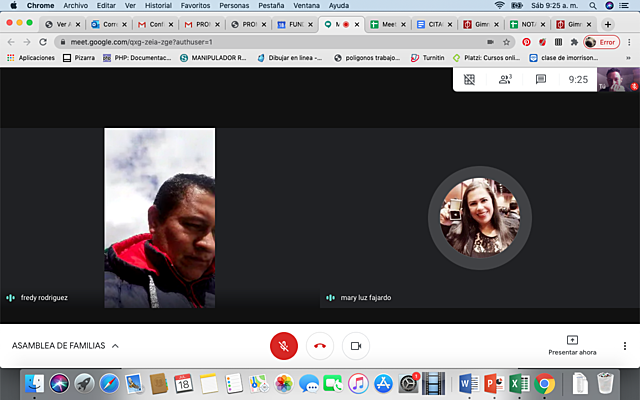Open FaceTime from the Dock
This screenshot has width=640, height=400.
pyautogui.click(x=333, y=383)
